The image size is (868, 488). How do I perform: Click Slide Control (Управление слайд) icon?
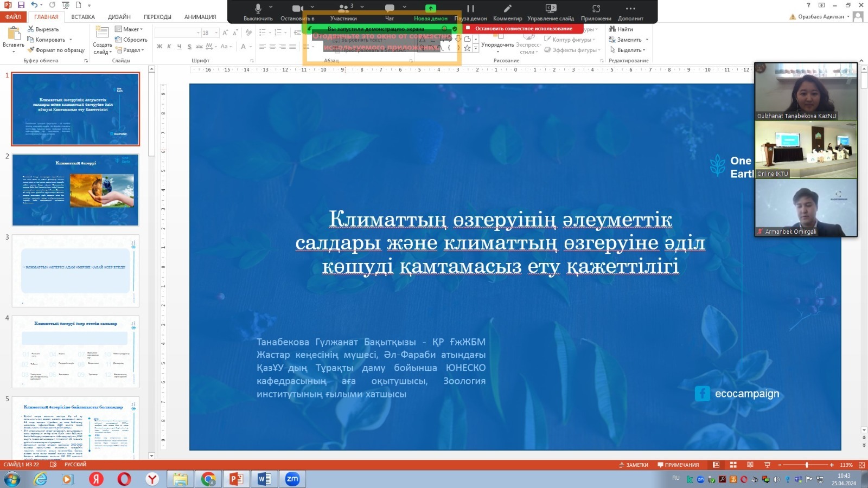[x=551, y=11]
